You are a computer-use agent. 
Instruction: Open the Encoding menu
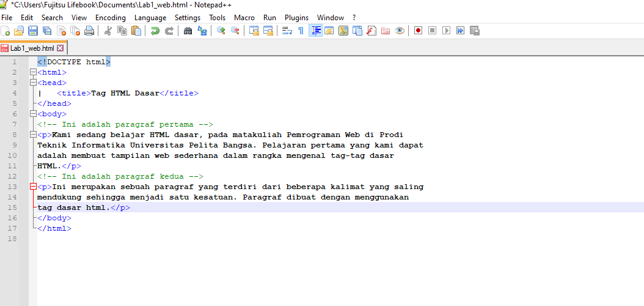(x=111, y=18)
